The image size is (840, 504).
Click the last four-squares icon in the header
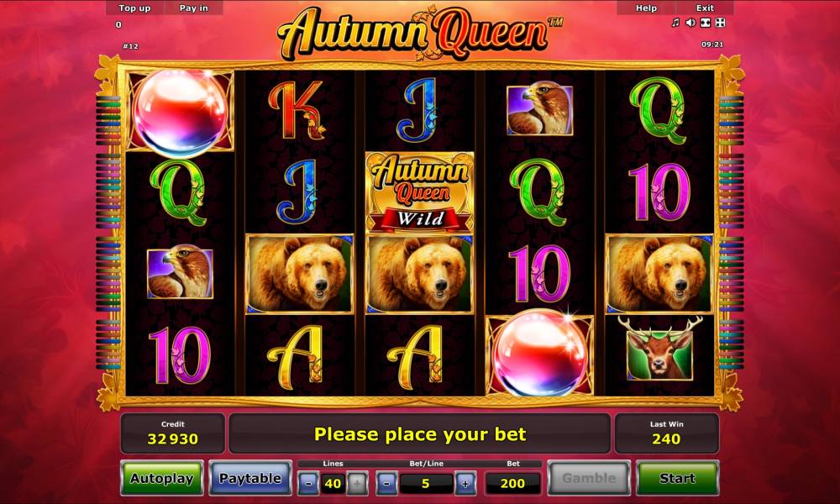pyautogui.click(x=720, y=23)
